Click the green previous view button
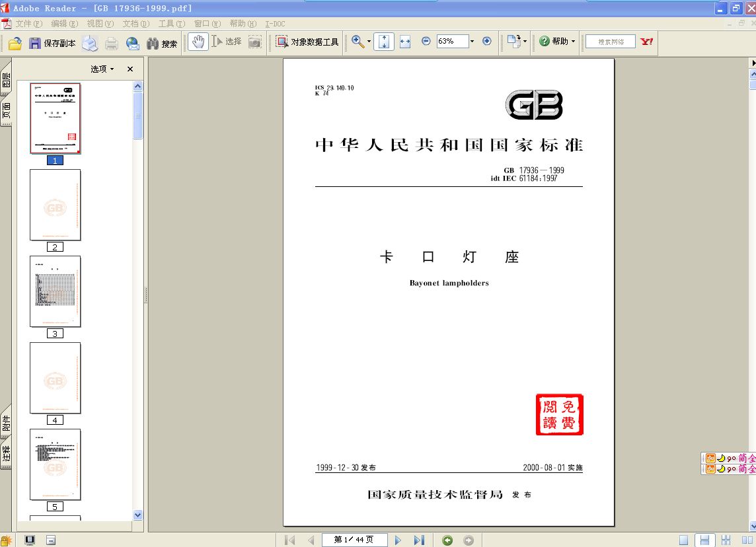The height and width of the screenshot is (547, 756). [x=447, y=540]
